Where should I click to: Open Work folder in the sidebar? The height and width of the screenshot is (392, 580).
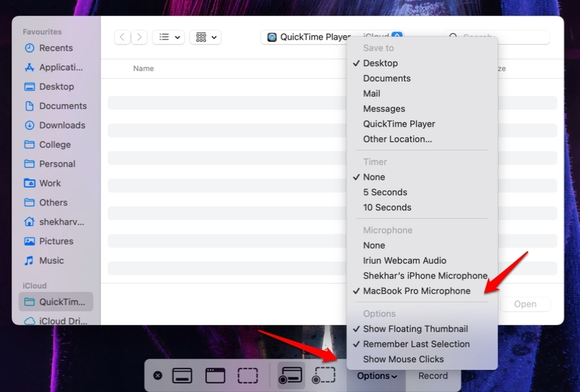[x=55, y=183]
